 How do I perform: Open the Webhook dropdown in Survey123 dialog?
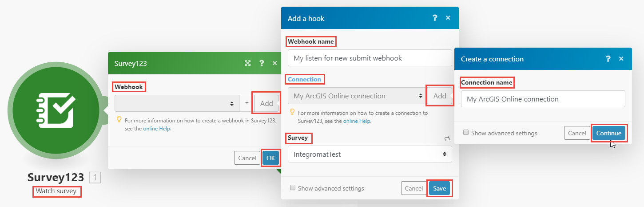pos(176,103)
